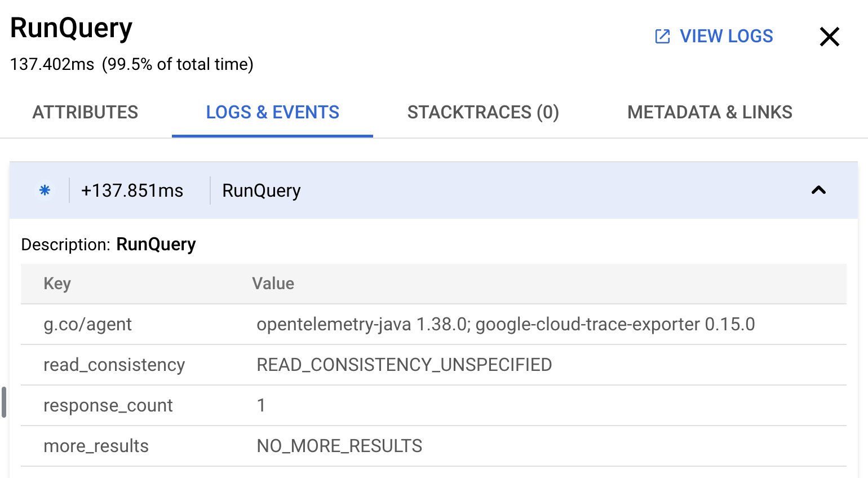Select the read_consistency table row
Viewport: 868px width, 478px height.
[x=114, y=365]
